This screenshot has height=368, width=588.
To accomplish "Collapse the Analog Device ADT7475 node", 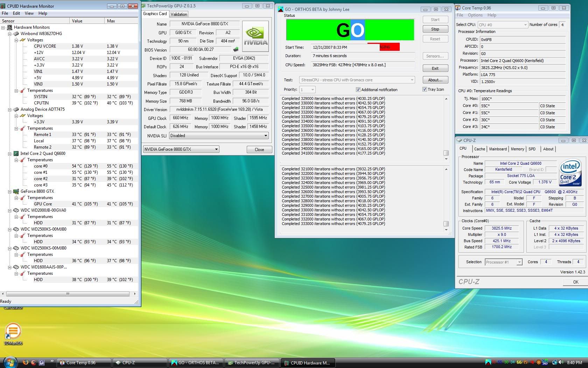I will [10, 109].
